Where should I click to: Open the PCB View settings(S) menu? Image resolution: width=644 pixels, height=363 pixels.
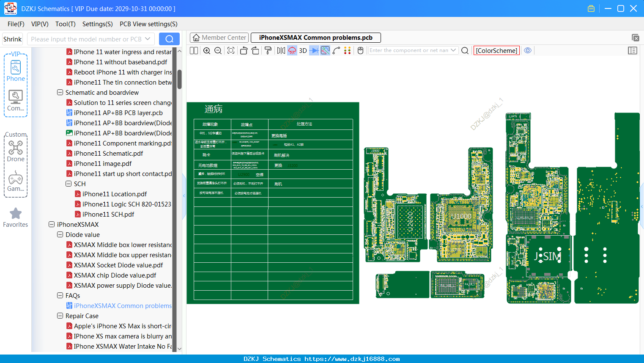[x=148, y=24]
